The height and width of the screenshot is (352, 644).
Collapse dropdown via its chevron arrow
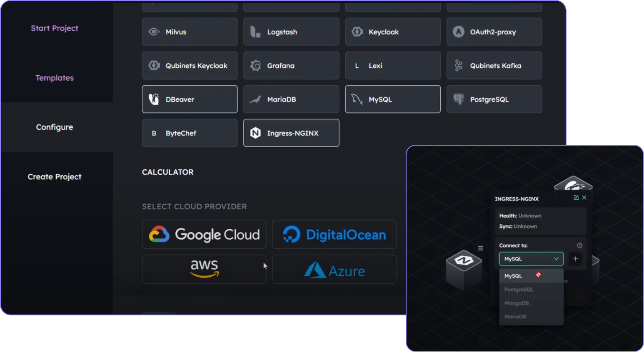pos(556,259)
